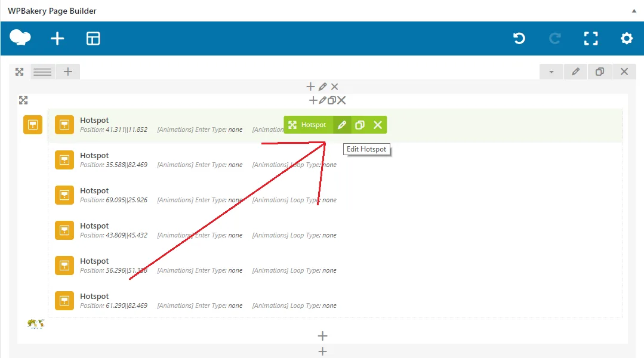Click the inner container drag handle icon
The height and width of the screenshot is (358, 644).
[x=23, y=100]
